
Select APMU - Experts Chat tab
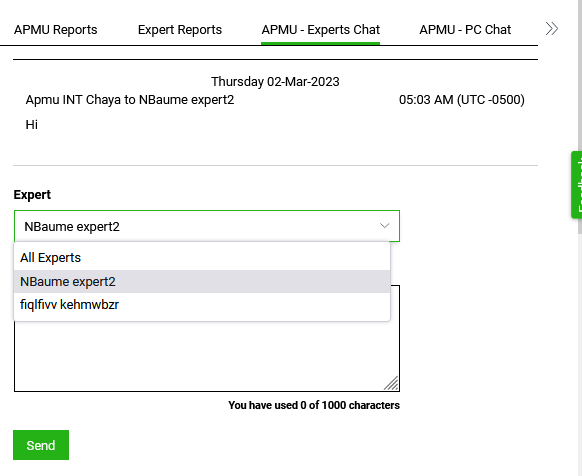point(321,30)
